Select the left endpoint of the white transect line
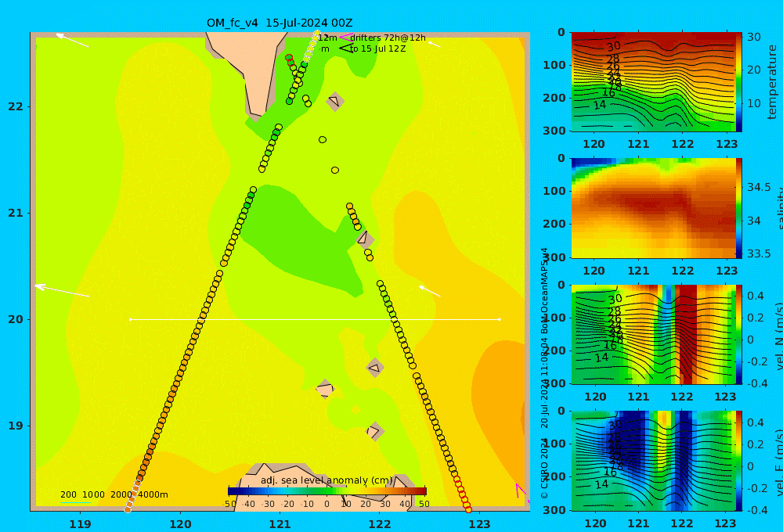The width and height of the screenshot is (783, 532). [130, 319]
